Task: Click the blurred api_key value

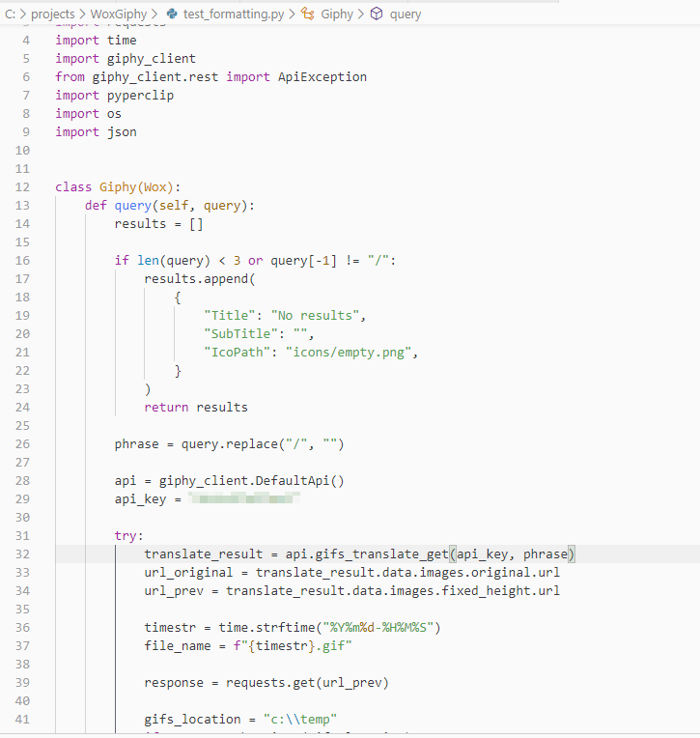Action: pyautogui.click(x=243, y=498)
